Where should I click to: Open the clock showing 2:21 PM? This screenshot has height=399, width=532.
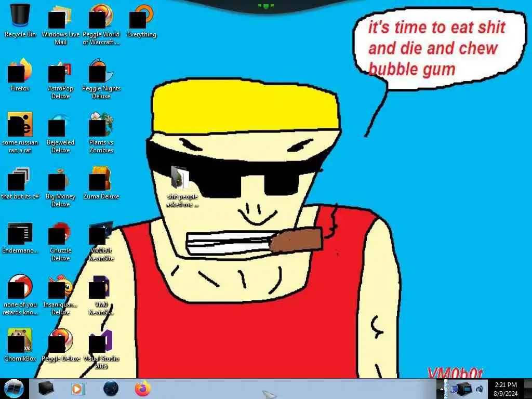[x=506, y=389]
